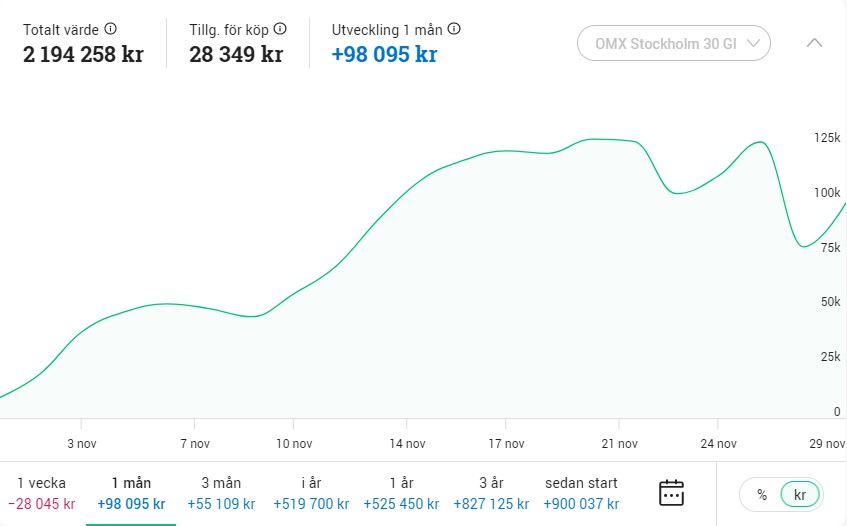Collapse the chart panel with the chevron
This screenshot has height=526, width=847.
coord(814,43)
